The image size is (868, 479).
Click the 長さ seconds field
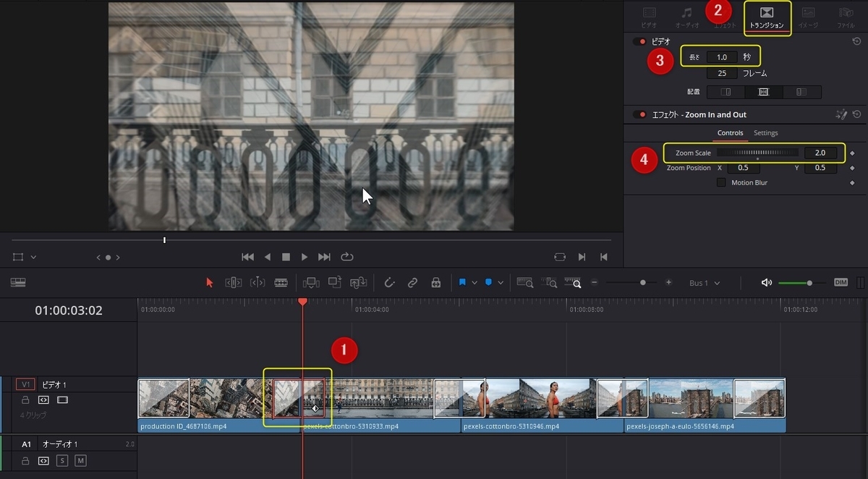pos(722,57)
